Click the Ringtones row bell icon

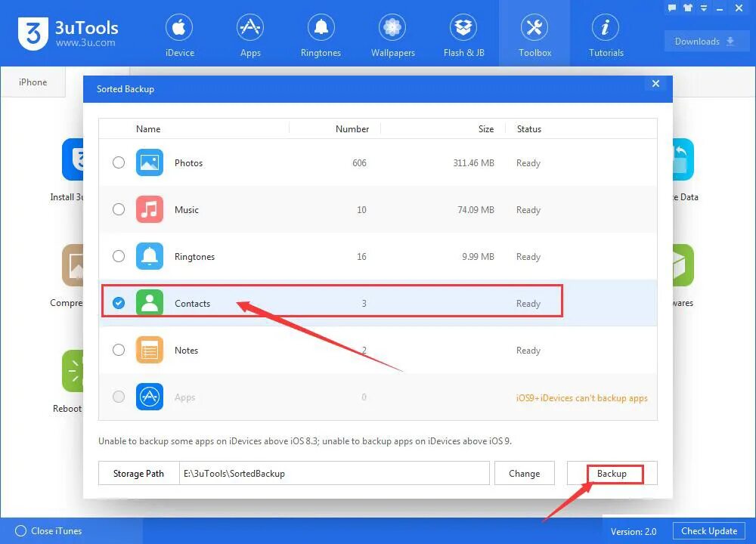tap(150, 256)
